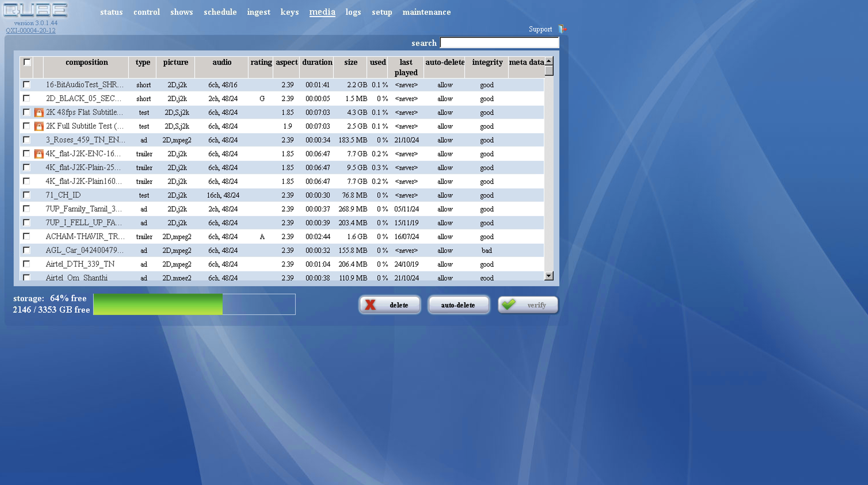Open the QXI-00004-20-12 link
868x485 pixels.
31,30
